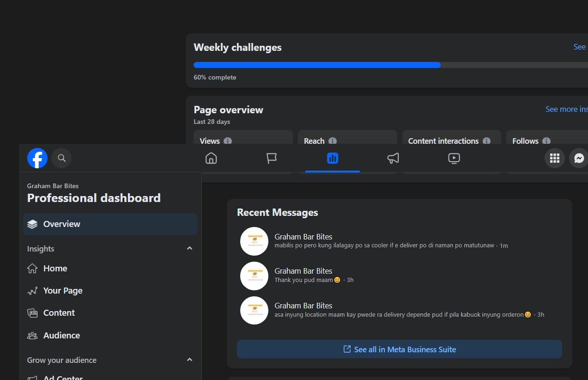The width and height of the screenshot is (588, 380).
Task: Click the Views metric card
Action: [243, 137]
